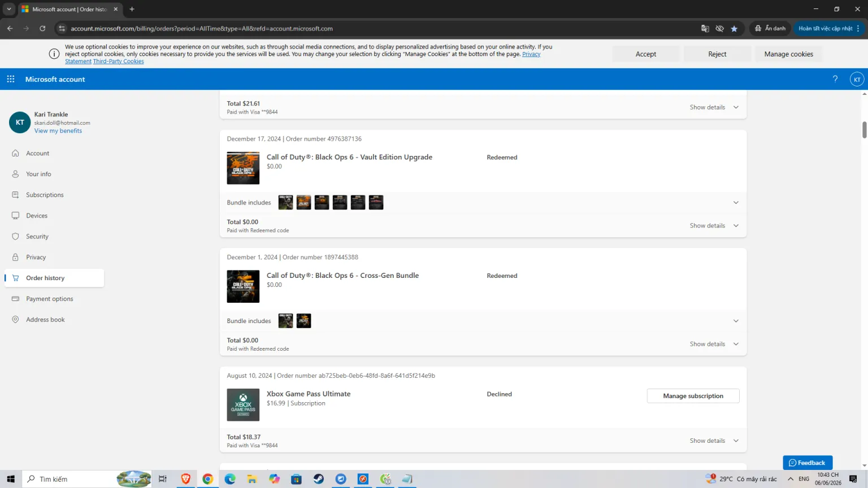
Task: Open Microsoft Store from the taskbar
Action: pyautogui.click(x=297, y=479)
